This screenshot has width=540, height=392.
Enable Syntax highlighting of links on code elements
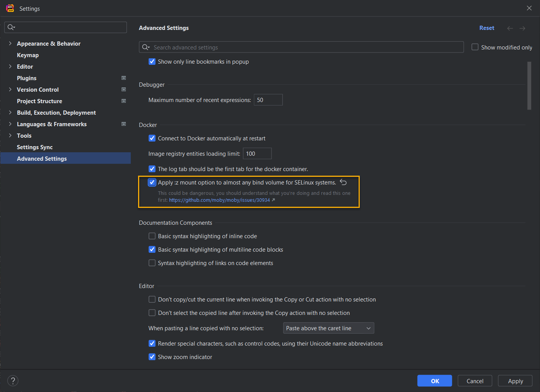[x=152, y=263]
